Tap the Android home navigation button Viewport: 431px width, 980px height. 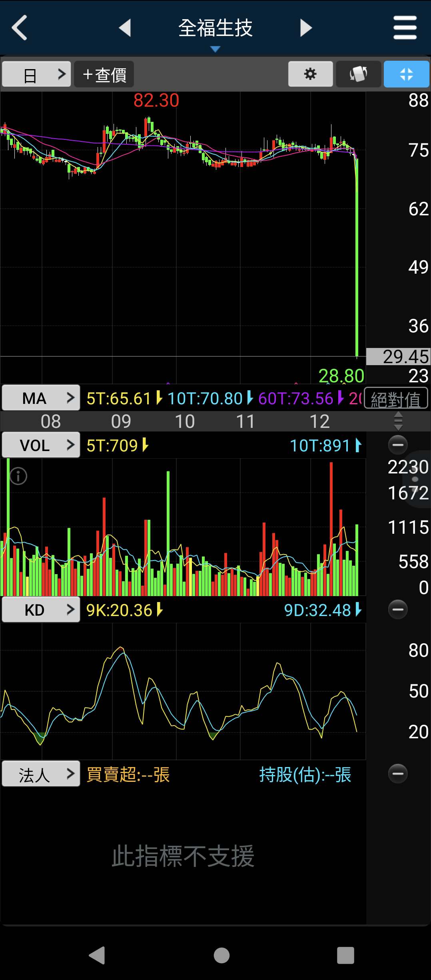[x=221, y=955]
